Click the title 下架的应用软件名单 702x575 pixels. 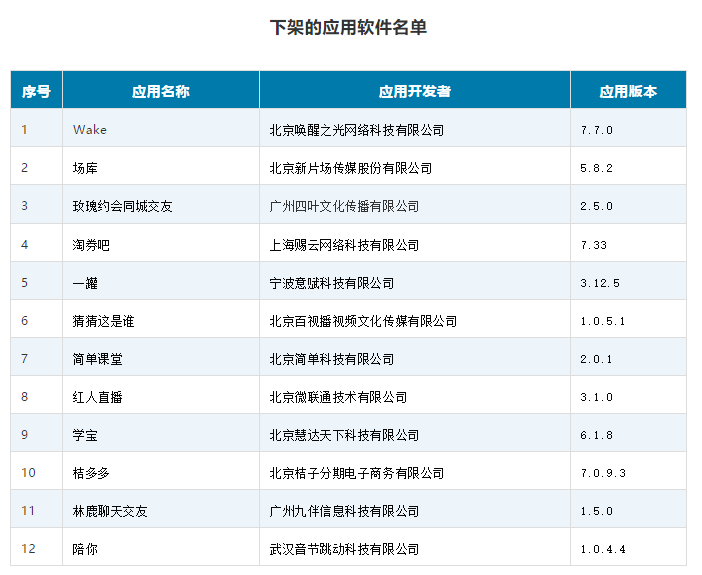point(348,28)
